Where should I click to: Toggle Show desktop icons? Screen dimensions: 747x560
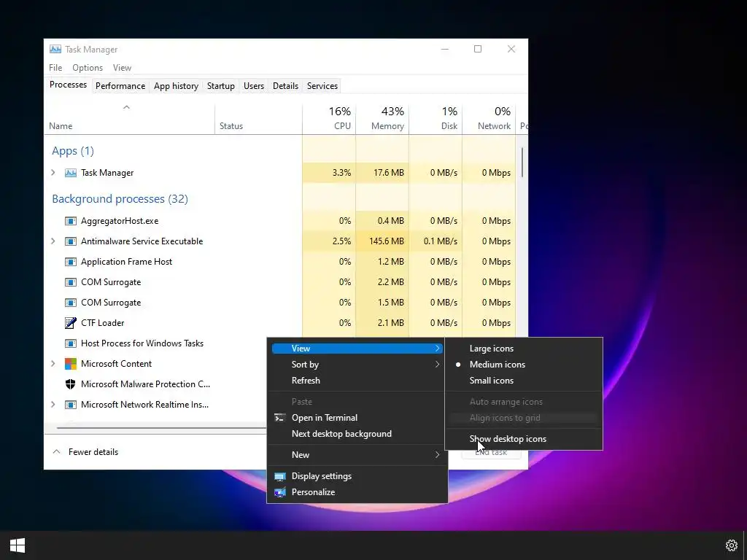pos(524,439)
